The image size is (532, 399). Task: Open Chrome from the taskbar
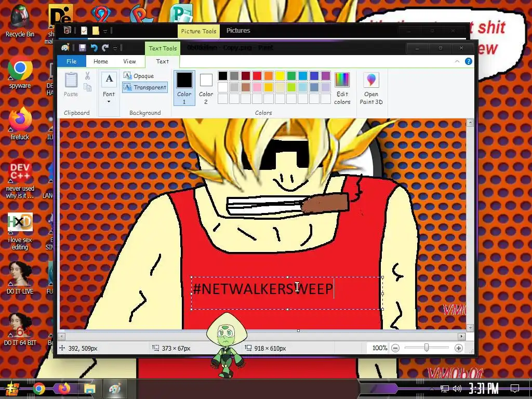38,389
